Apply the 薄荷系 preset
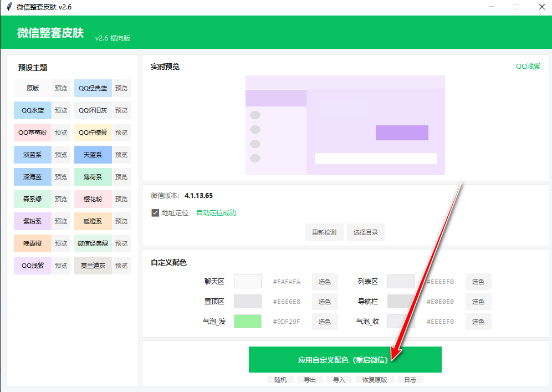The height and width of the screenshot is (392, 552). pyautogui.click(x=93, y=177)
